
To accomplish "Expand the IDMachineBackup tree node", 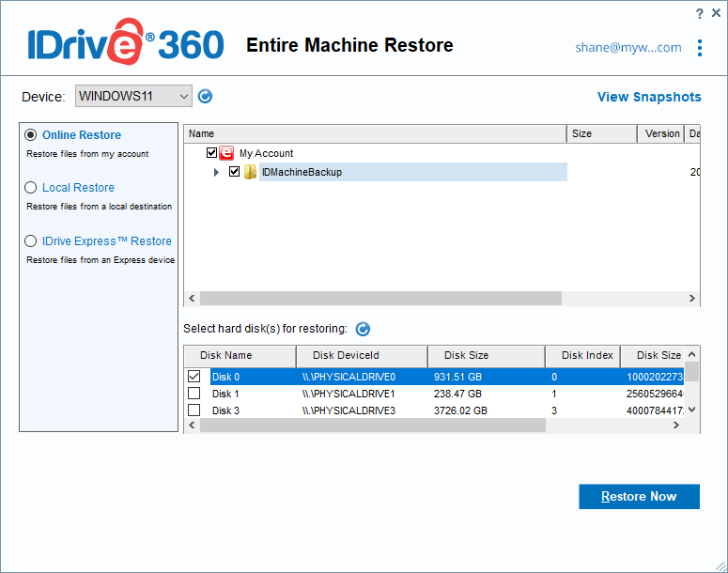I will 217,172.
